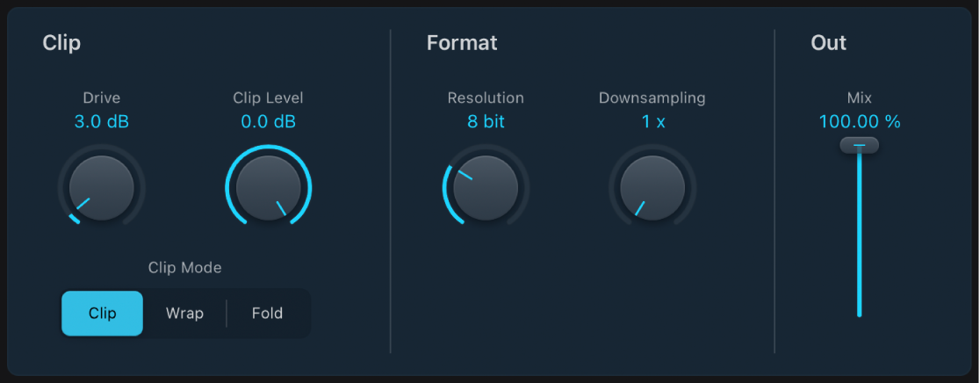The width and height of the screenshot is (980, 383).
Task: Click the Out section heading
Action: pos(828,42)
